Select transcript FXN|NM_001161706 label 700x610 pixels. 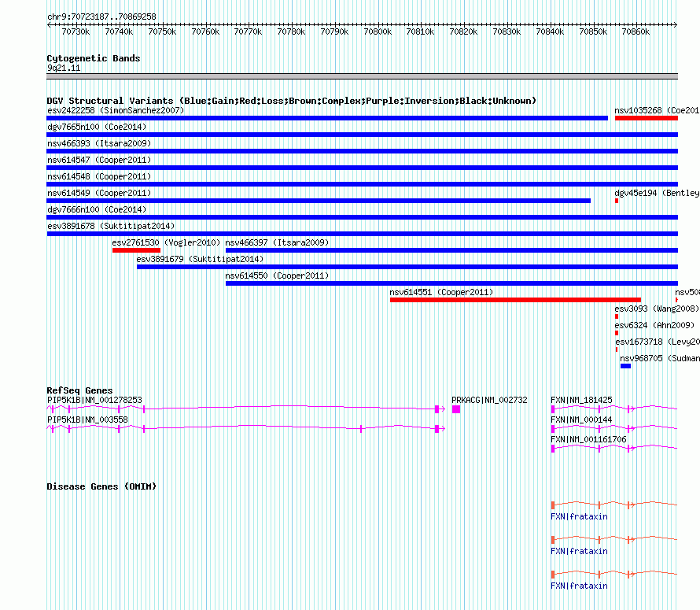588,439
